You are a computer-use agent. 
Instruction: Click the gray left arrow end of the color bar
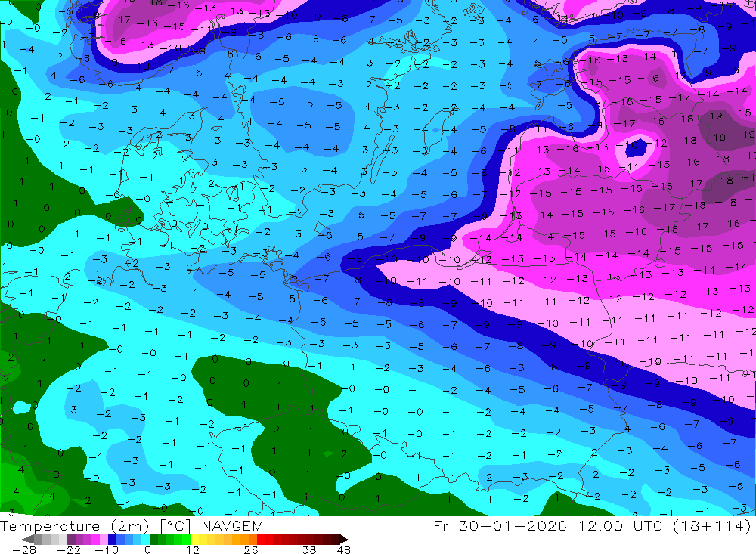27,539
